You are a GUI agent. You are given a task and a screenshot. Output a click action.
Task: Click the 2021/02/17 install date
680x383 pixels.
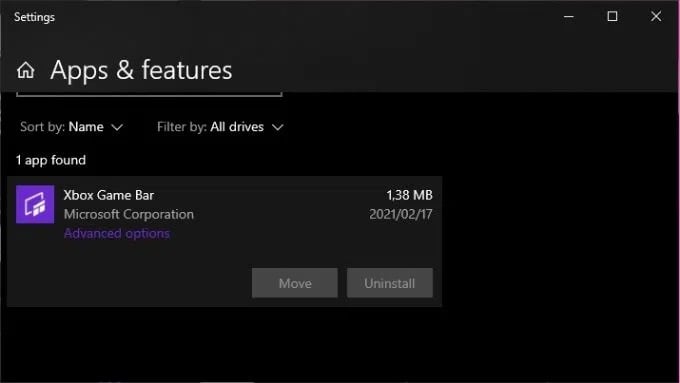(x=401, y=214)
